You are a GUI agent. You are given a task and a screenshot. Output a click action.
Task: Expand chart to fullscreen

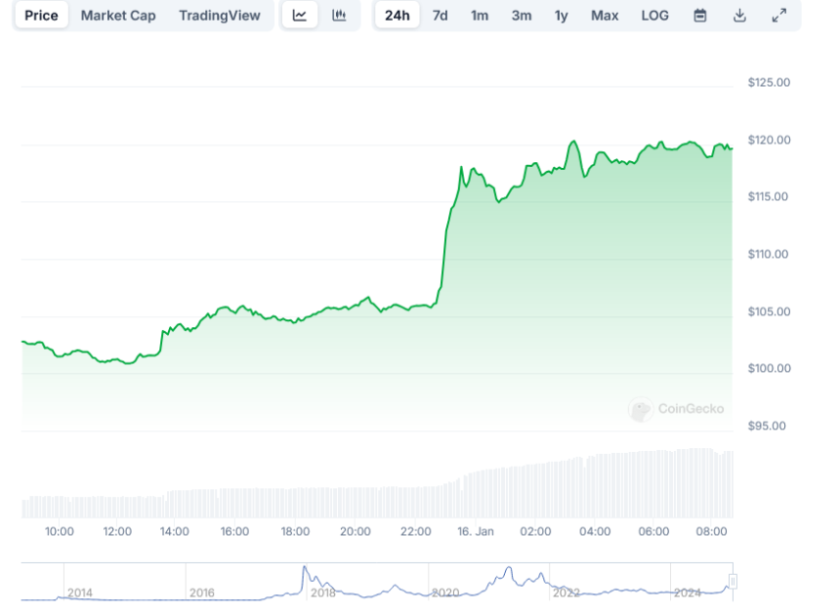[779, 16]
